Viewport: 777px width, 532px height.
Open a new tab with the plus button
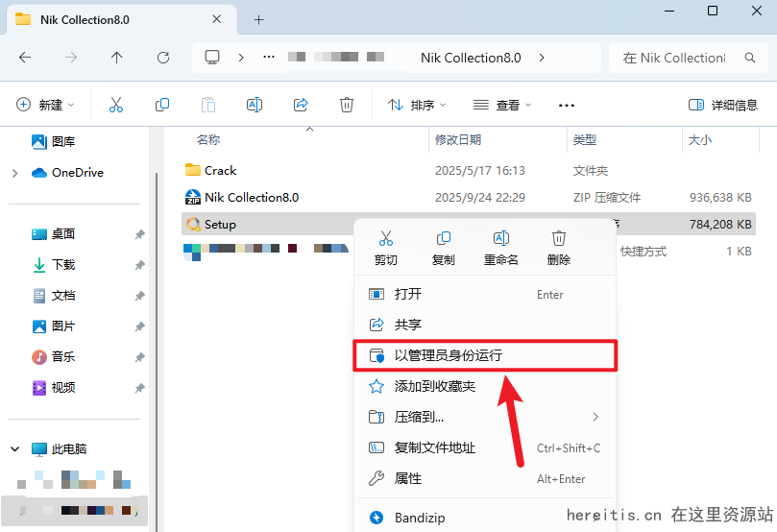[x=258, y=20]
